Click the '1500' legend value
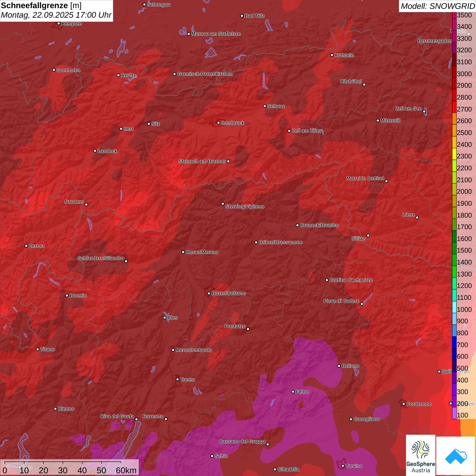 (x=464, y=250)
